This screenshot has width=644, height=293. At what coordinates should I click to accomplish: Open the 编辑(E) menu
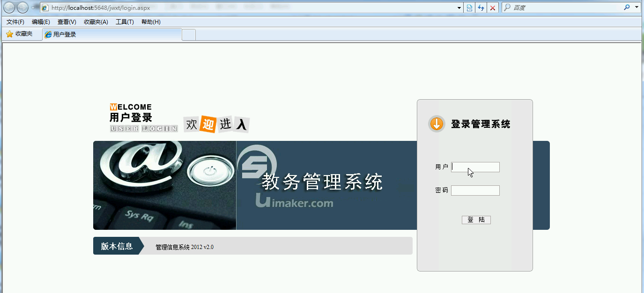click(x=41, y=22)
